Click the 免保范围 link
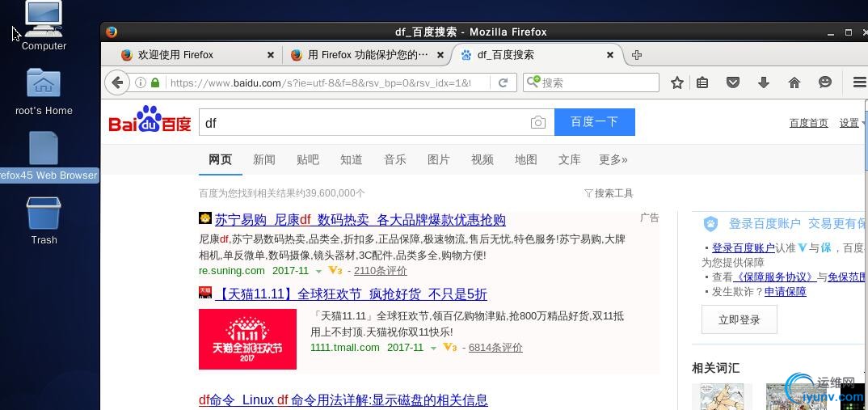 (847, 277)
